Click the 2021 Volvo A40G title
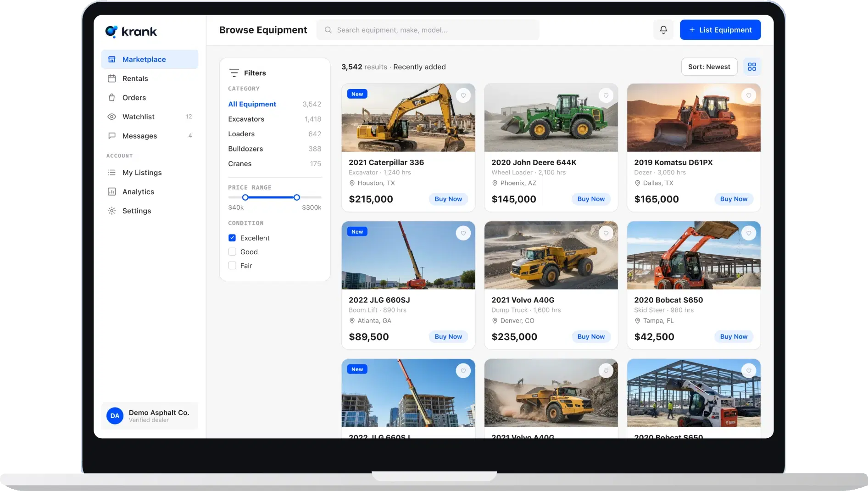Viewport: 868px width, 491px height. (x=523, y=300)
